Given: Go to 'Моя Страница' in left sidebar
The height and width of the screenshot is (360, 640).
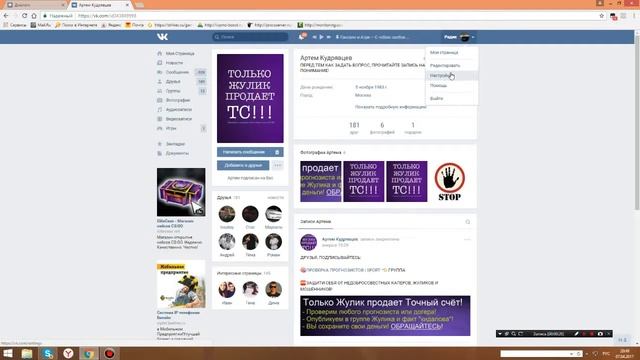Looking at the screenshot, I should [x=180, y=53].
